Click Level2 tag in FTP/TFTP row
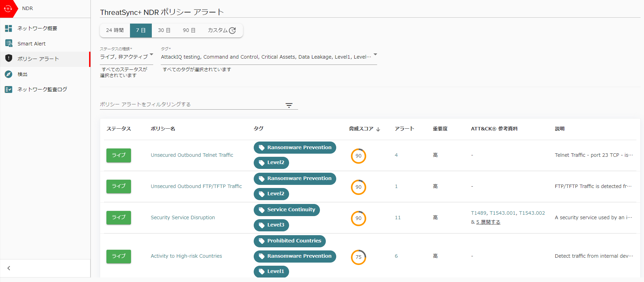Screen dimensions: 644x282 point(271,194)
